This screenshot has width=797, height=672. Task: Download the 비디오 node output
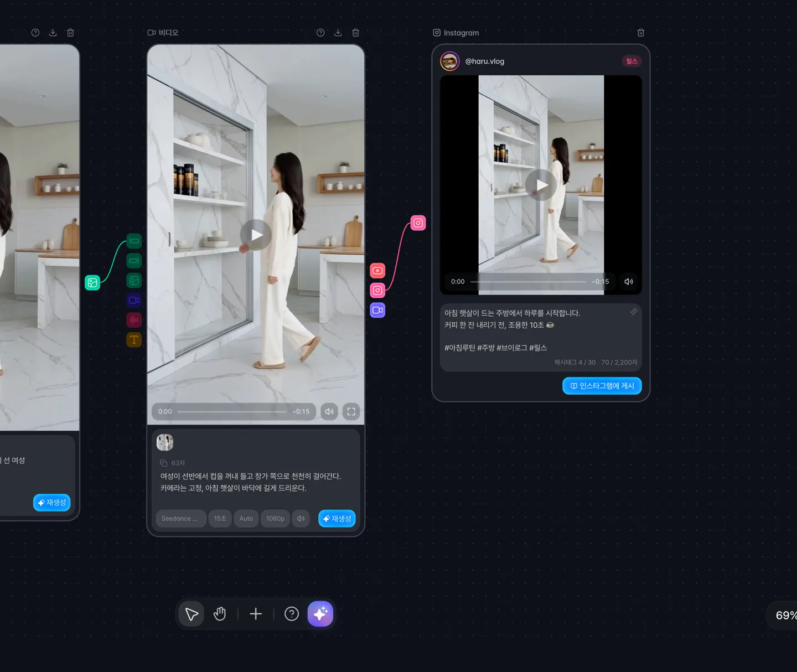pos(338,33)
